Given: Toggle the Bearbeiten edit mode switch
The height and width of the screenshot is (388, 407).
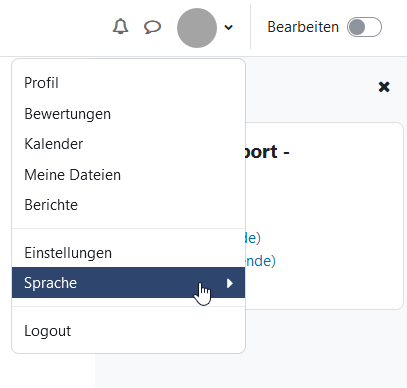Looking at the screenshot, I should 364,27.
